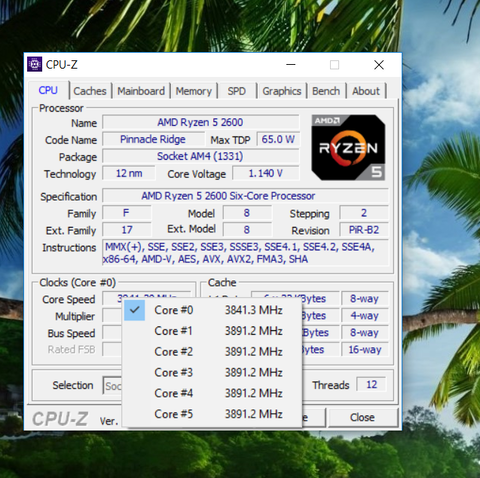The width and height of the screenshot is (480, 478).
Task: Choose Core #1 in the core menu
Action: coord(213,331)
